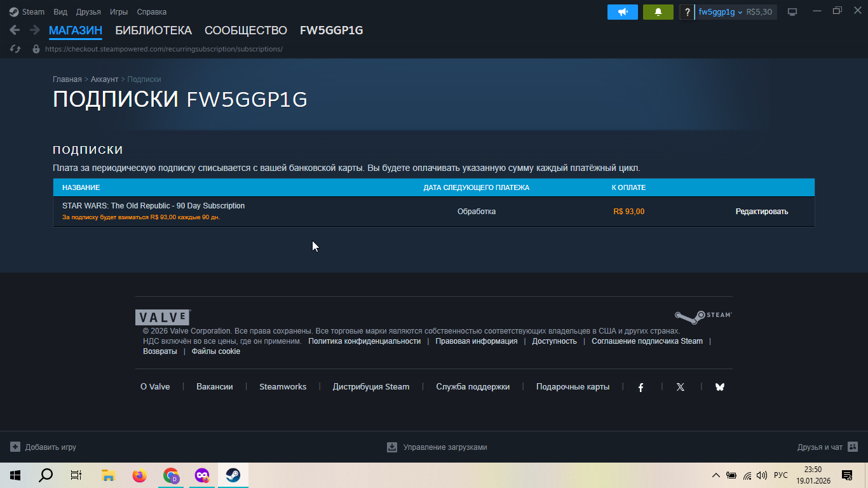
Task: Open the Steam menu
Action: [33, 12]
